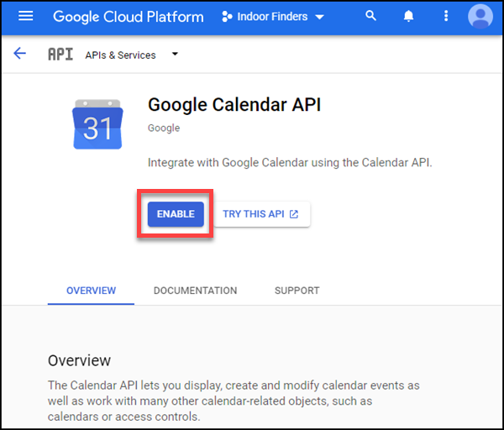Open the notifications bell
The height and width of the screenshot is (430, 504).
(x=408, y=16)
